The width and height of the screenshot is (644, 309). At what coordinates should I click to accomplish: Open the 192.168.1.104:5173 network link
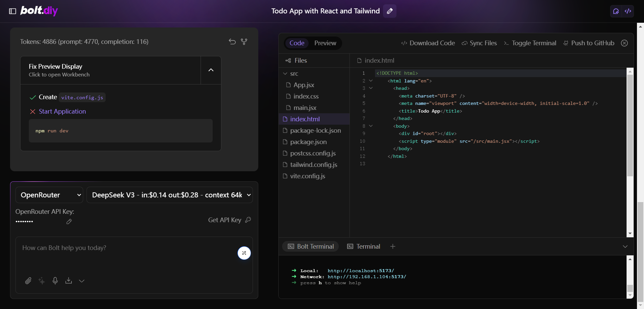coord(367,277)
